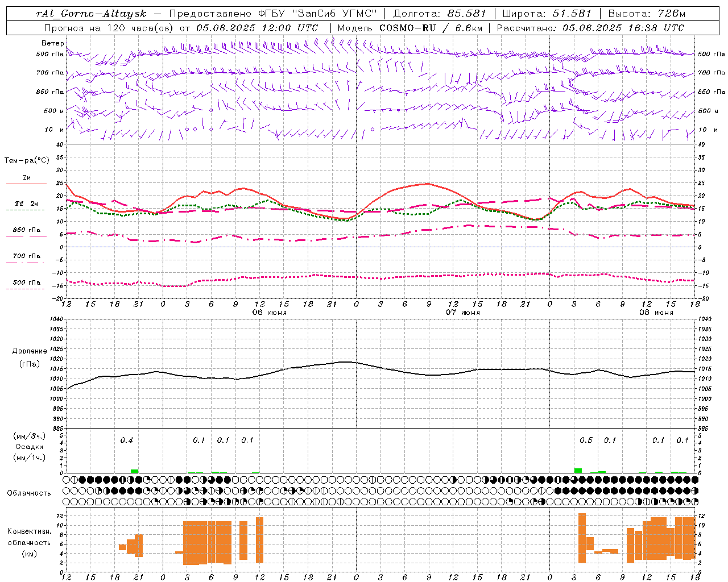Click the Прогноз на 120 часа(ов) text
The image size is (728, 582).
tap(110, 28)
